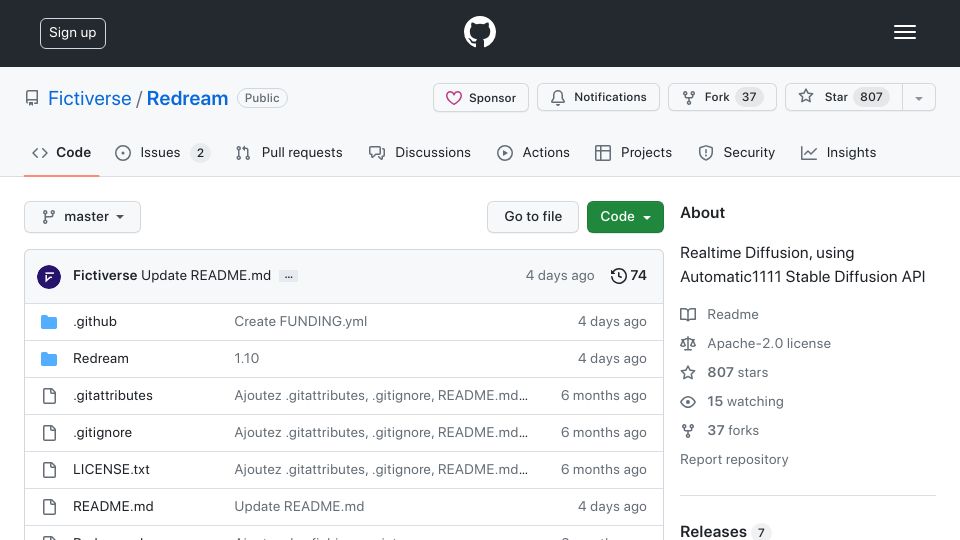Open the 15 watching link

(x=746, y=402)
